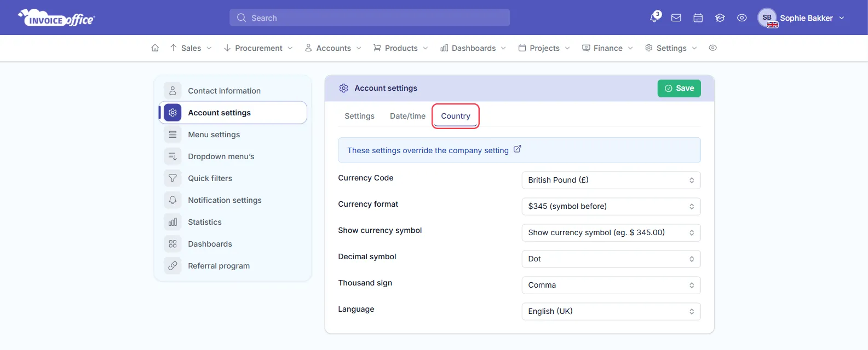868x350 pixels.
Task: Click the magnifier icon in search bar
Action: click(x=242, y=18)
